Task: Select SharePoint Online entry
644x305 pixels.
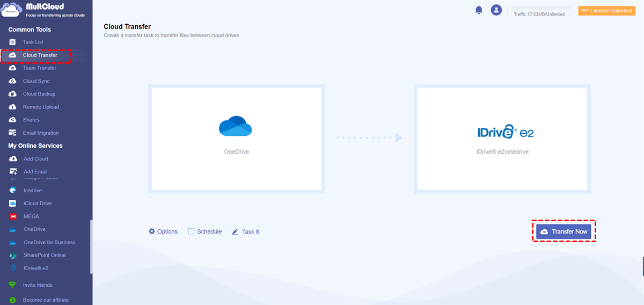Action: (x=45, y=255)
